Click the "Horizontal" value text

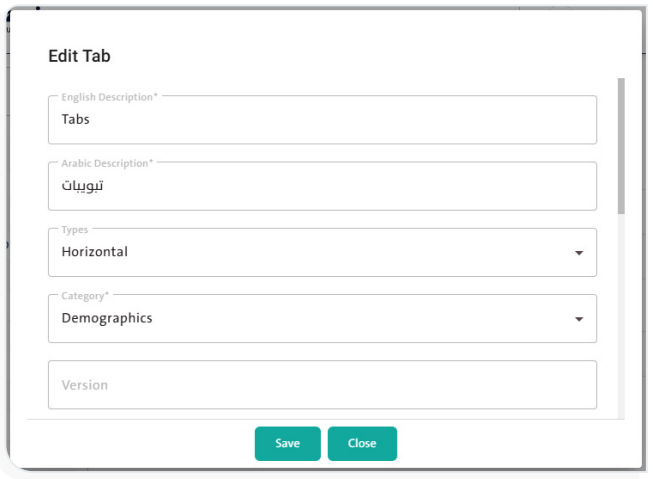tap(95, 252)
